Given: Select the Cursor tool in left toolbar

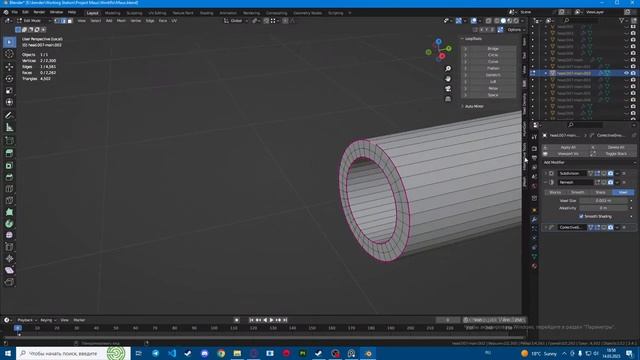Looking at the screenshot, I should (x=9, y=54).
